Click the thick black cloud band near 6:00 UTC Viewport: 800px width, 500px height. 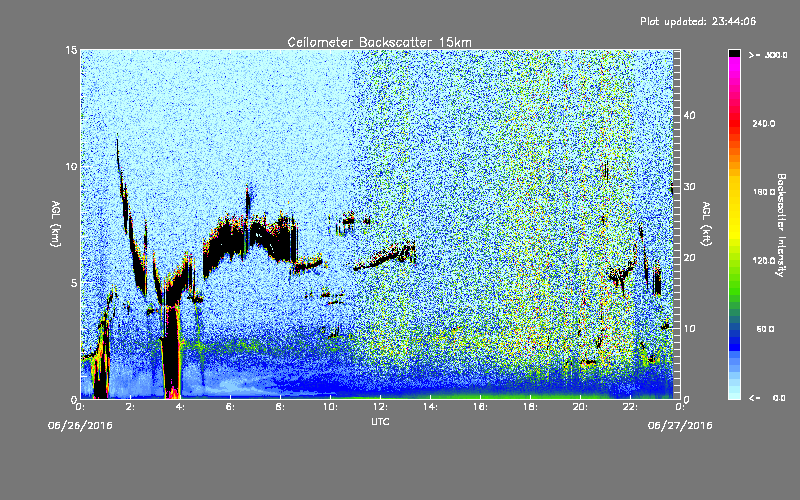(230, 242)
